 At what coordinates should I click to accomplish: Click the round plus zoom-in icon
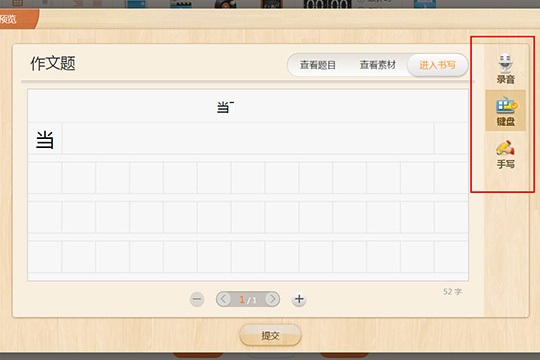pyautogui.click(x=299, y=299)
